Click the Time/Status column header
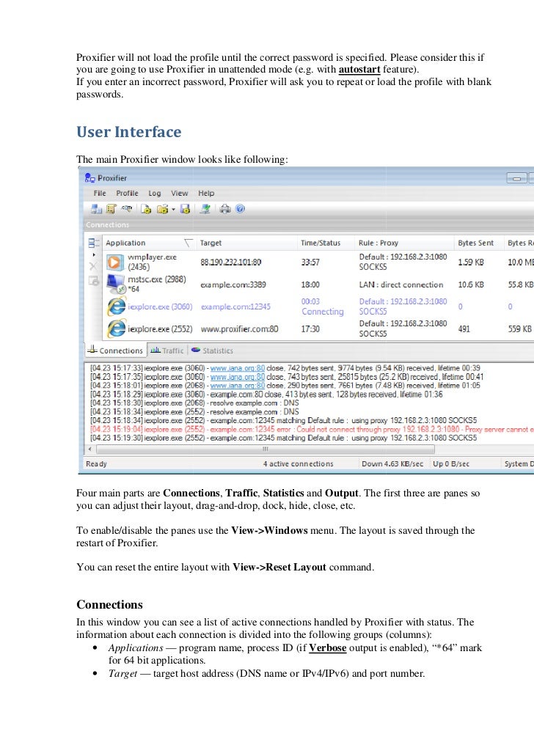 click(326, 243)
